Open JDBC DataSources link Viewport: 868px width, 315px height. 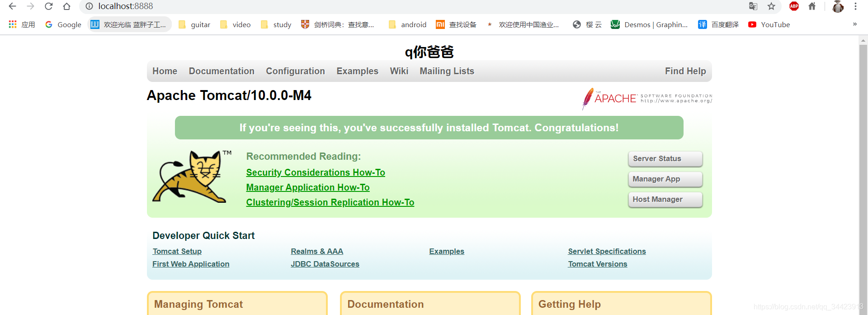pyautogui.click(x=325, y=264)
